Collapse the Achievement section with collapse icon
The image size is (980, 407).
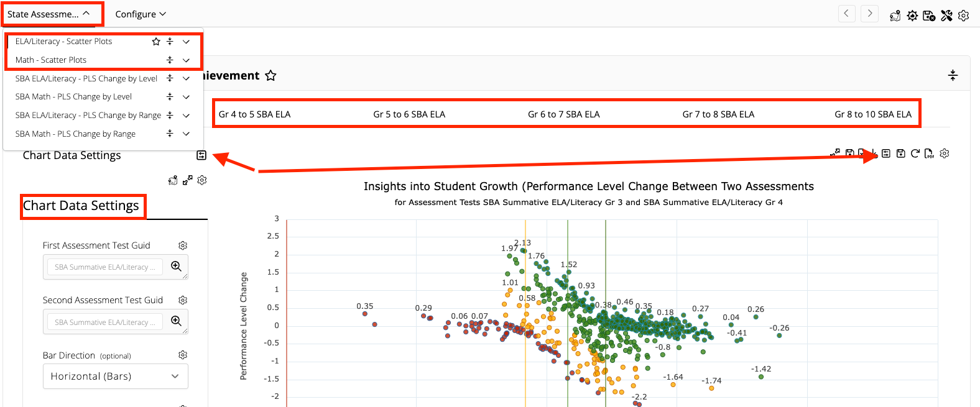coord(953,76)
